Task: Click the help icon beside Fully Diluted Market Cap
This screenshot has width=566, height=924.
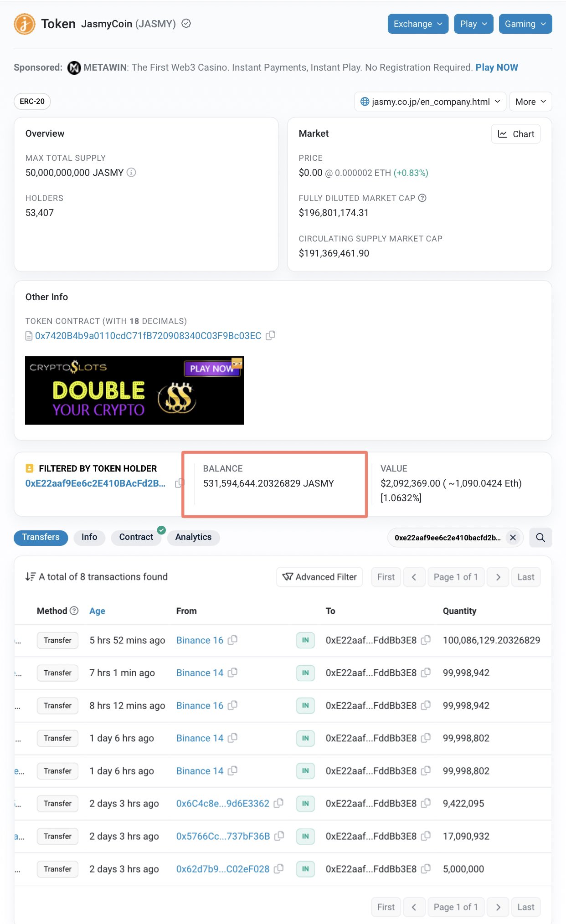Action: [422, 198]
